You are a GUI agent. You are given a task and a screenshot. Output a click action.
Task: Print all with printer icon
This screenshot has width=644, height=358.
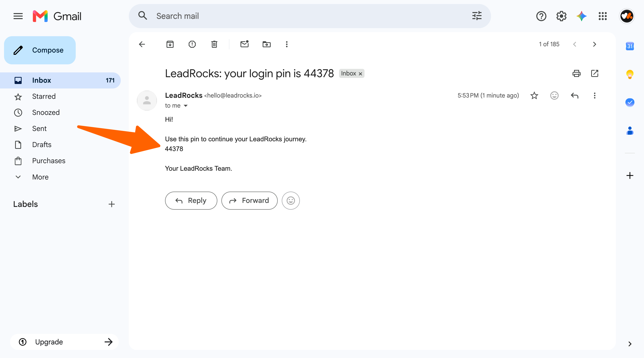(x=576, y=73)
